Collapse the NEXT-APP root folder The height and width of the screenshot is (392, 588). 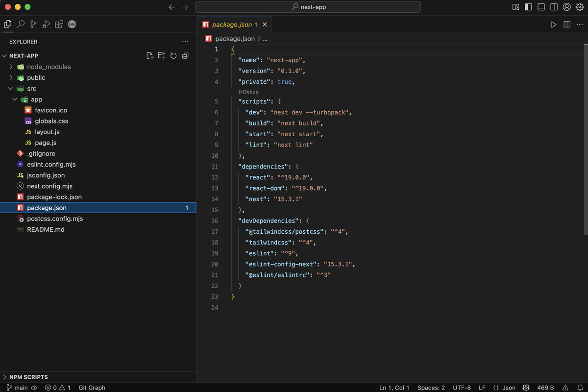click(5, 56)
